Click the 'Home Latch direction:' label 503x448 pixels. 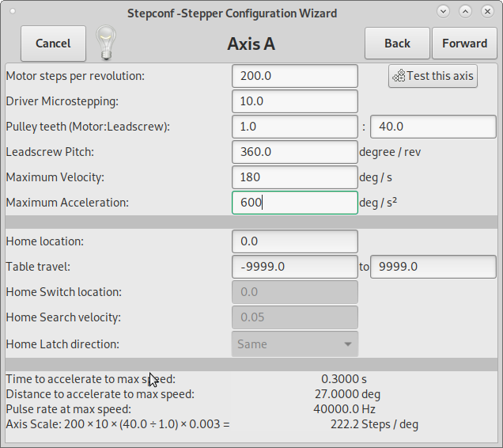pyautogui.click(x=62, y=344)
